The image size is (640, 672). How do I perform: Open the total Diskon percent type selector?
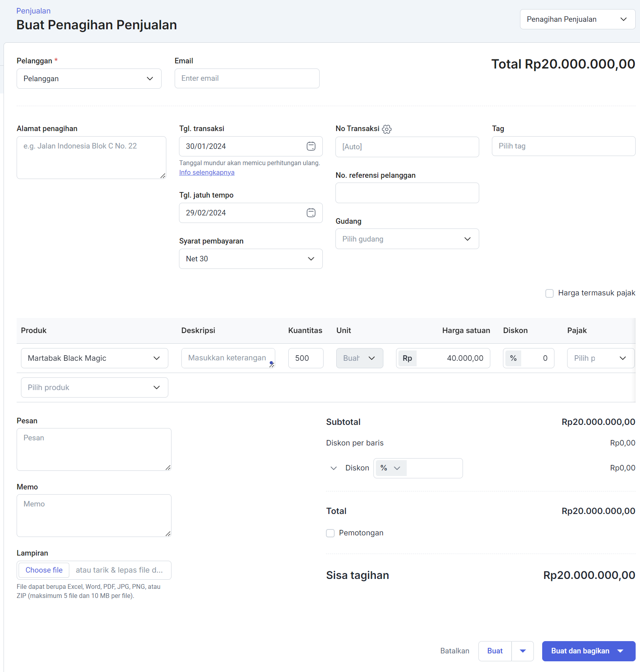click(x=390, y=468)
